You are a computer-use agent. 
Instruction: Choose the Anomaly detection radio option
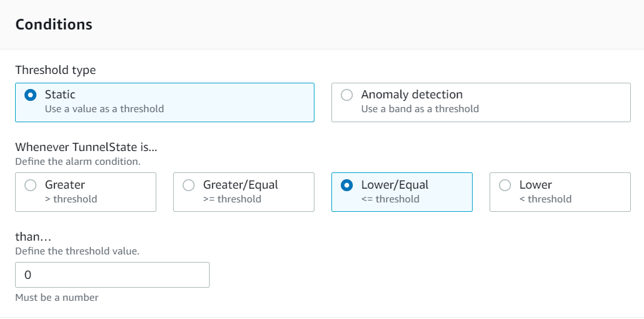[346, 95]
